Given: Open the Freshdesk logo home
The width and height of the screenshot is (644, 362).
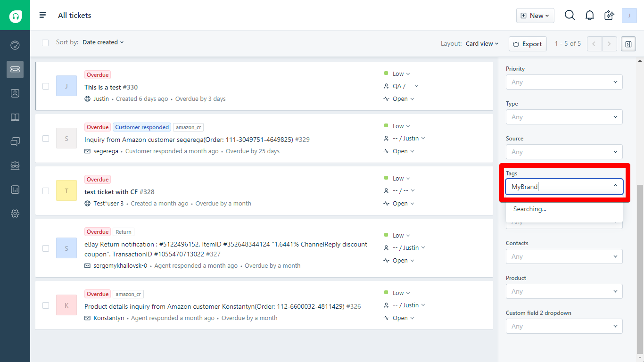Looking at the screenshot, I should click(x=15, y=15).
